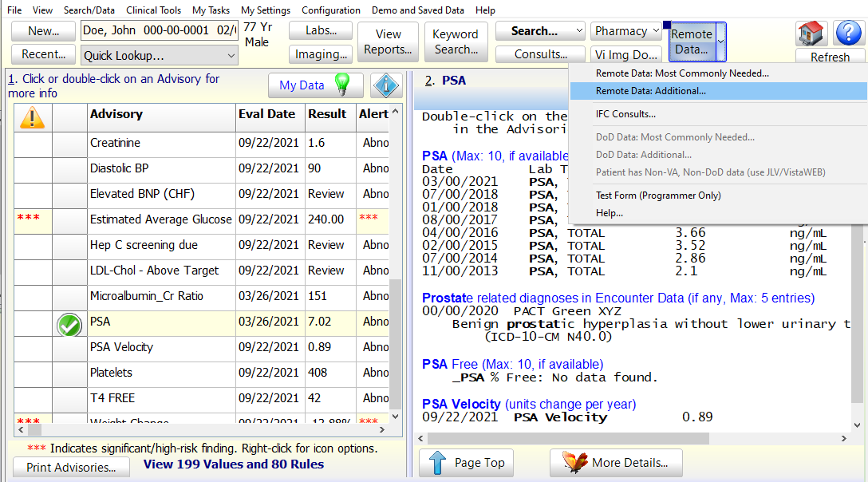Click the Advisory column header
Image resolution: width=868 pixels, height=482 pixels.
(x=162, y=117)
